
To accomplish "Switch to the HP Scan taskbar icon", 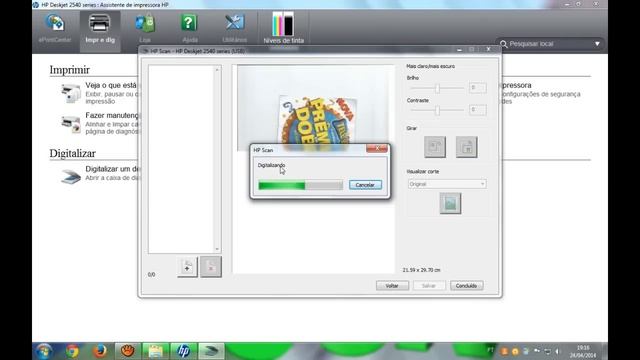I will click(x=211, y=351).
